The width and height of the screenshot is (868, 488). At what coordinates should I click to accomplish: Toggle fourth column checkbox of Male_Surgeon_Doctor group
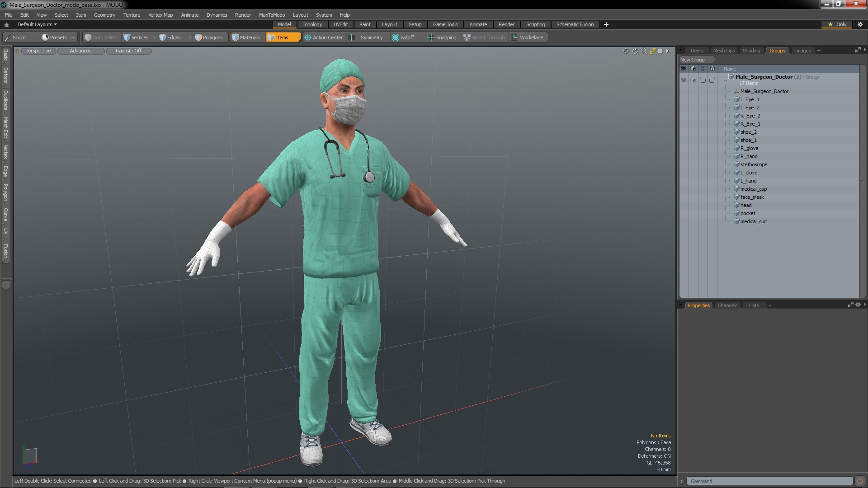(712, 80)
